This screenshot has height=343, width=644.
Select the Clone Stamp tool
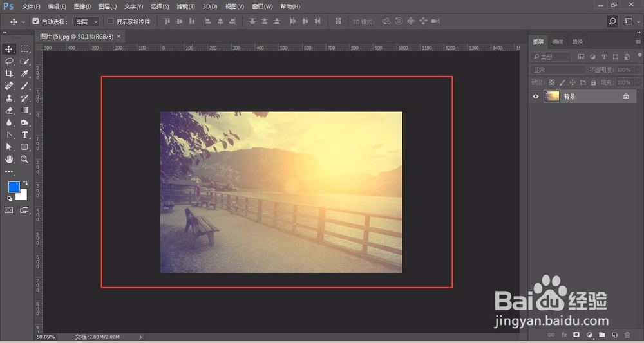point(8,98)
